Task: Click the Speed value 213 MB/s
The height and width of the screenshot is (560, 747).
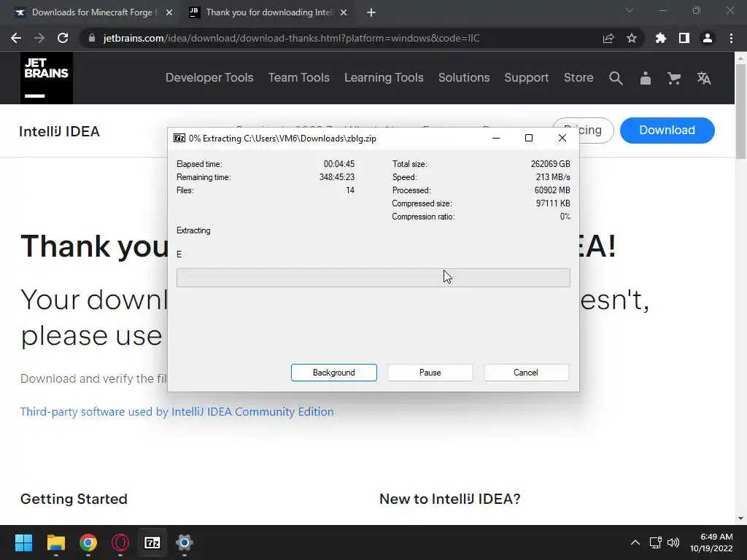Action: [x=553, y=177]
